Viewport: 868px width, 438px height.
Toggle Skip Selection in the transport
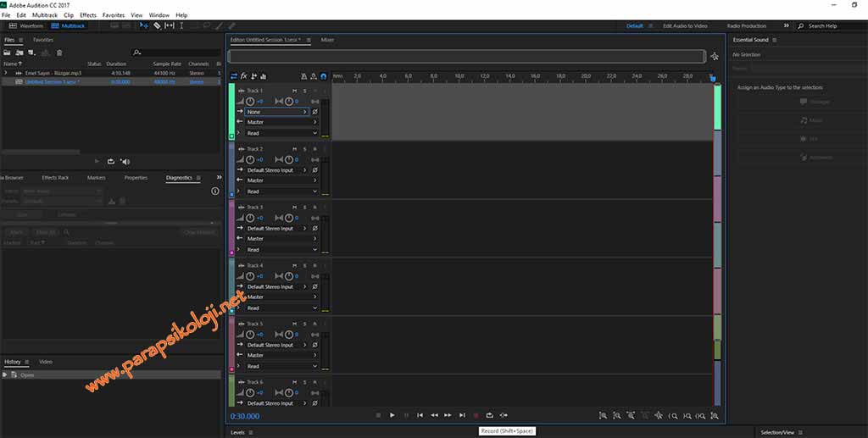point(504,415)
